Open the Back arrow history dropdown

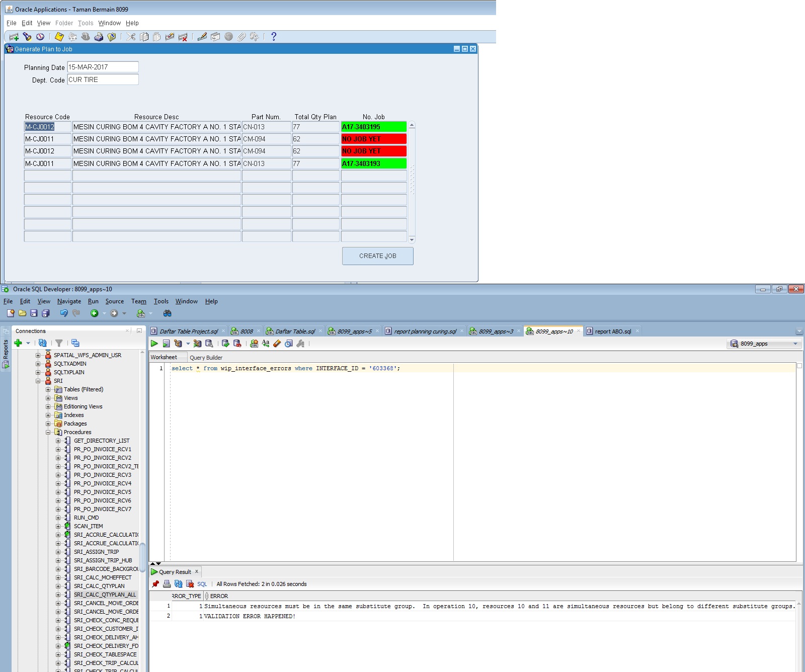pos(104,313)
